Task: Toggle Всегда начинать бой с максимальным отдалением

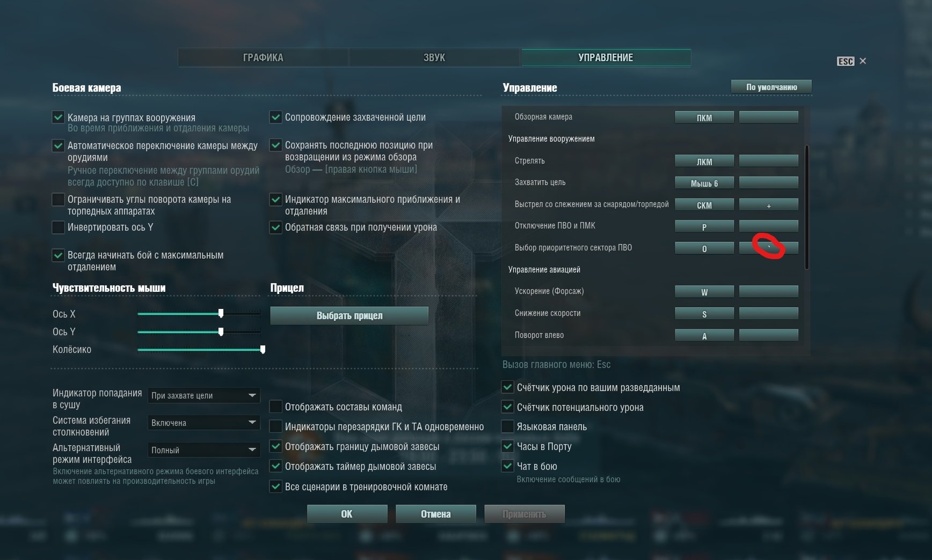Action: [59, 255]
